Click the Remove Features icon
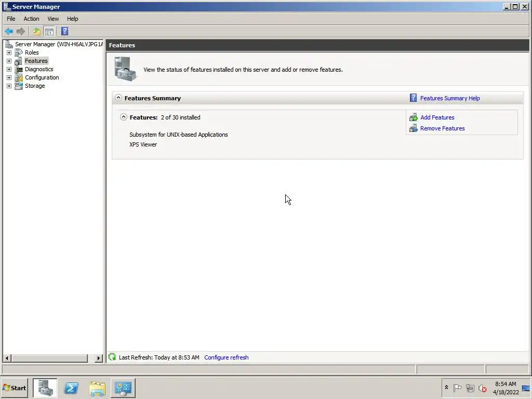The height and width of the screenshot is (399, 532). tap(413, 128)
